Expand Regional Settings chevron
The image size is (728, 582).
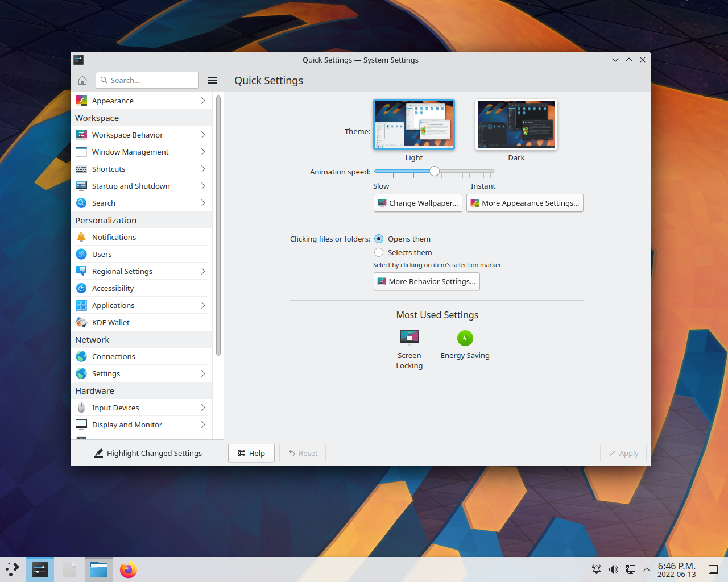pyautogui.click(x=203, y=271)
